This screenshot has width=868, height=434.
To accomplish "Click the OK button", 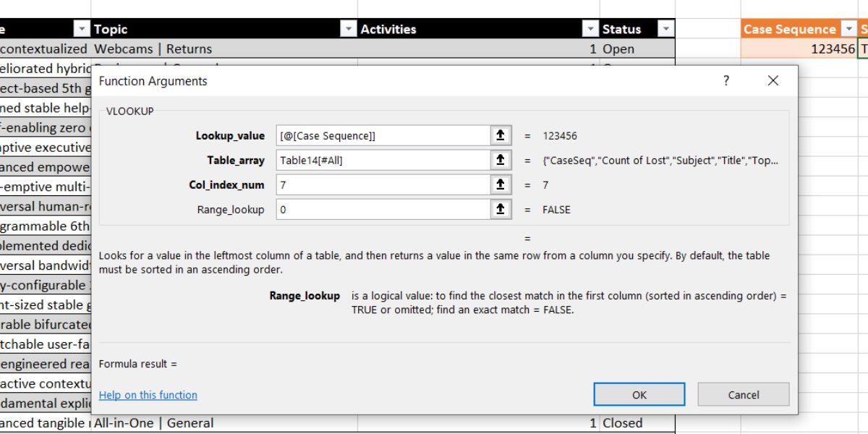I will coord(639,395).
